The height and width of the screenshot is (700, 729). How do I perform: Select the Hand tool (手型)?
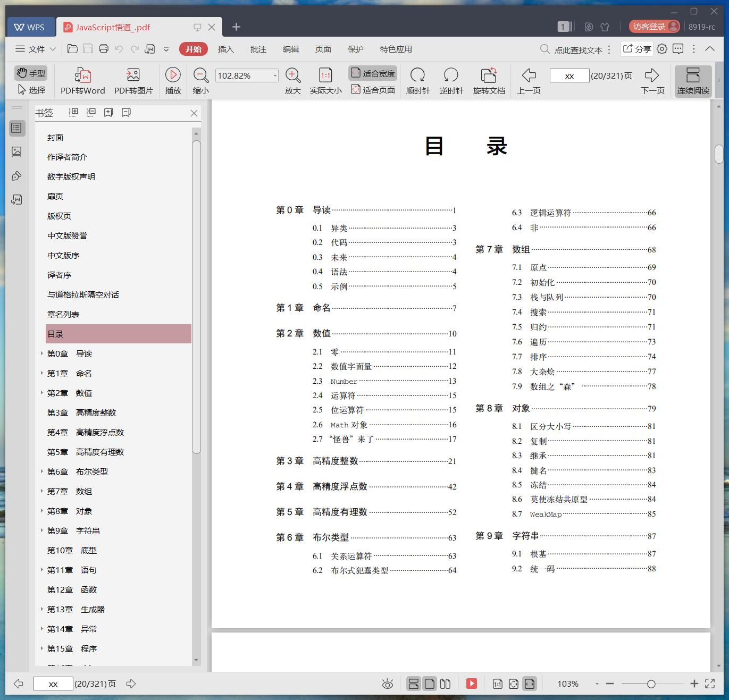pyautogui.click(x=30, y=73)
